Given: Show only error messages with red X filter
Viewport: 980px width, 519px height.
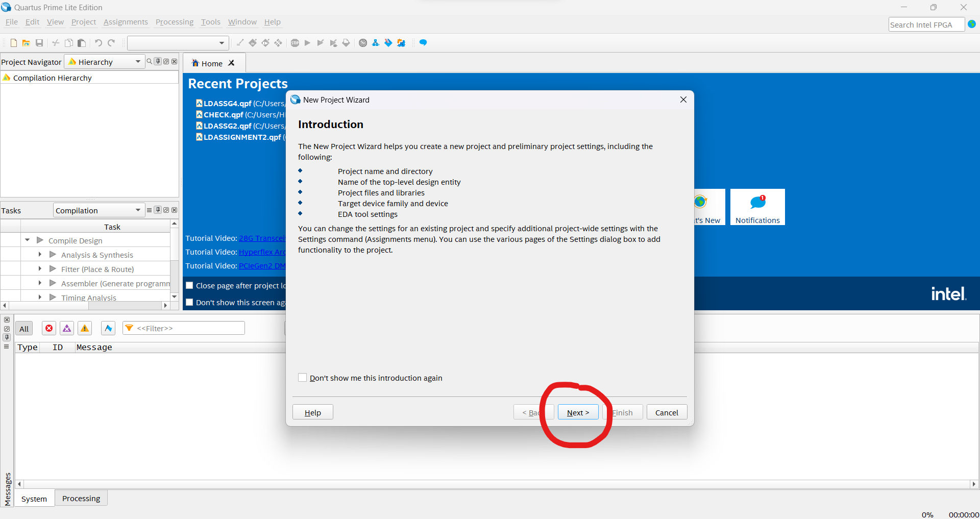Looking at the screenshot, I should pos(49,328).
